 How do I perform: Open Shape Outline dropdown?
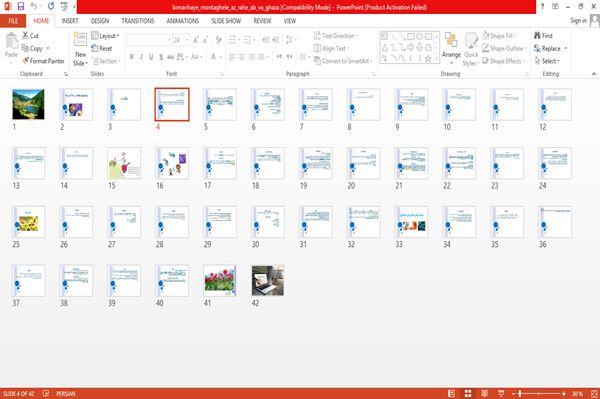[x=504, y=48]
